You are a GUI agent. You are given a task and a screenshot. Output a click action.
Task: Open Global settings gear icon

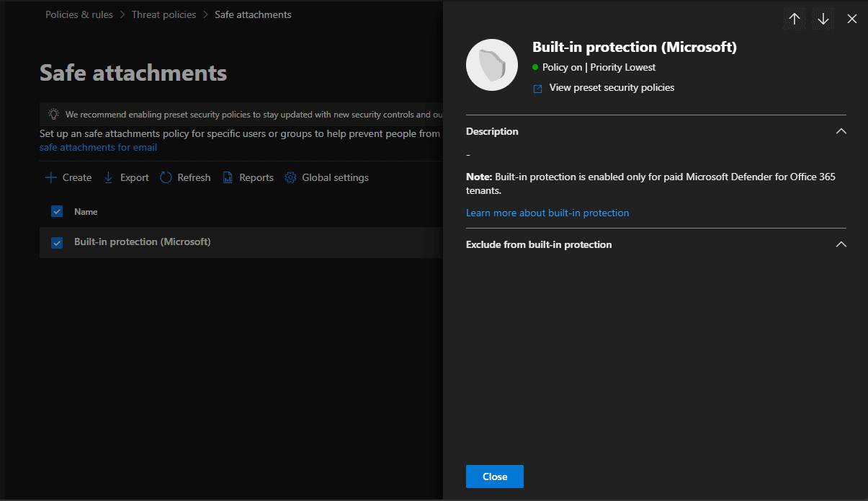click(290, 177)
